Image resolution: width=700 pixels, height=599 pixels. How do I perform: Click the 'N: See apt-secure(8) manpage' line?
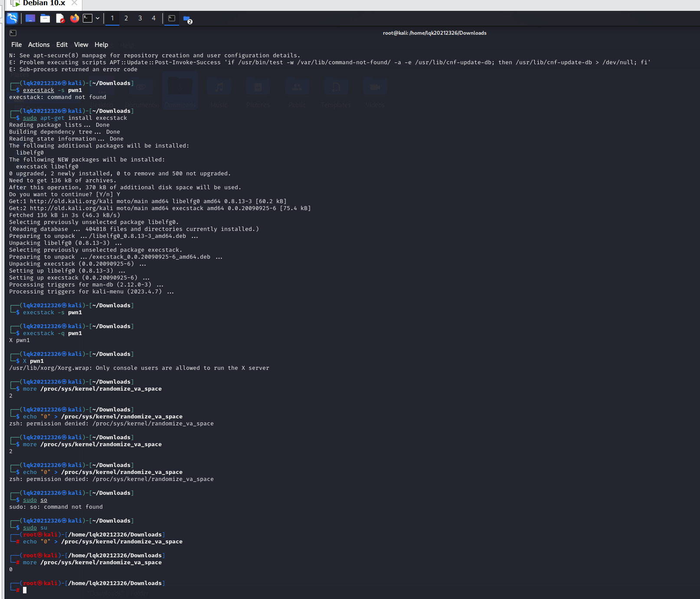(155, 56)
